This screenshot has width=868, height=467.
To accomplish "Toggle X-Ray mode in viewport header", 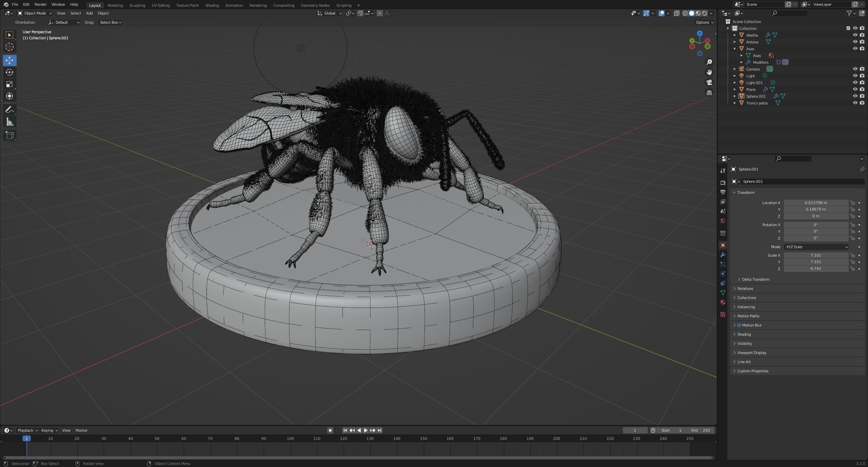I will click(x=676, y=13).
